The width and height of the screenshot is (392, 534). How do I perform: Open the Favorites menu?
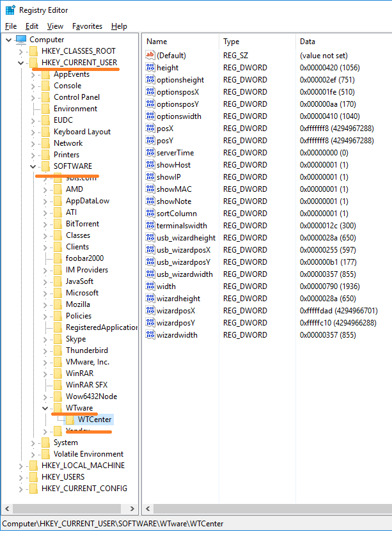[87, 26]
